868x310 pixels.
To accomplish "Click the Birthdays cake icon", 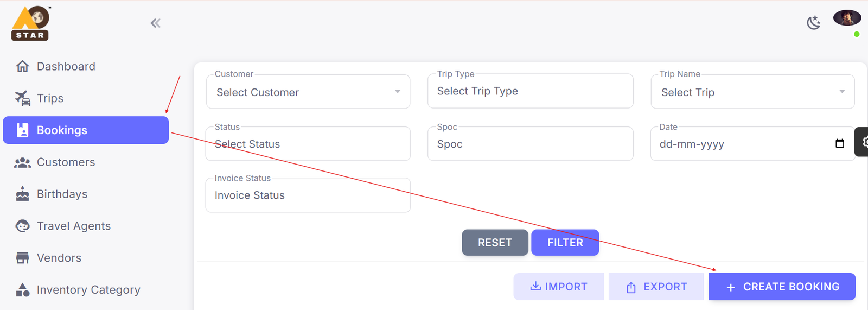I will (23, 194).
